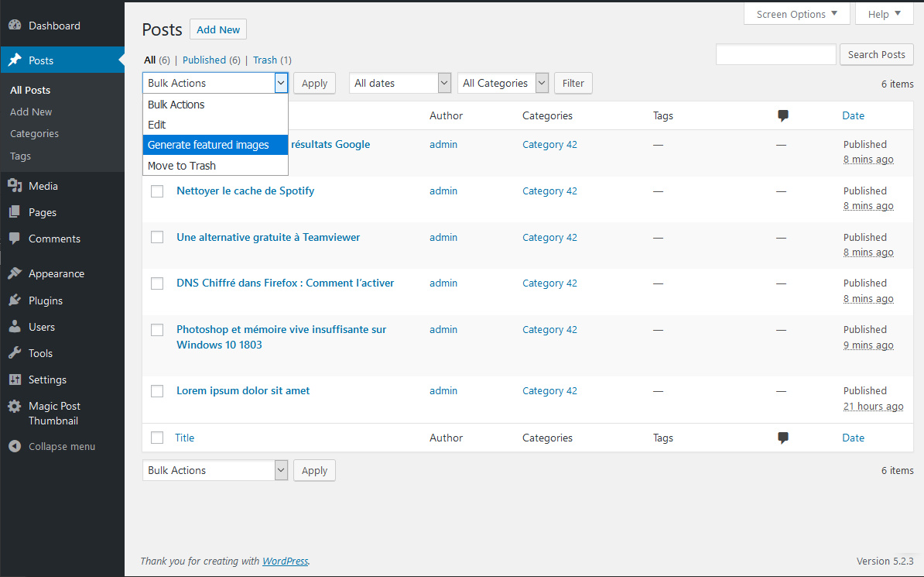
Task: Open the Trash posts filter link
Action: [x=265, y=60]
